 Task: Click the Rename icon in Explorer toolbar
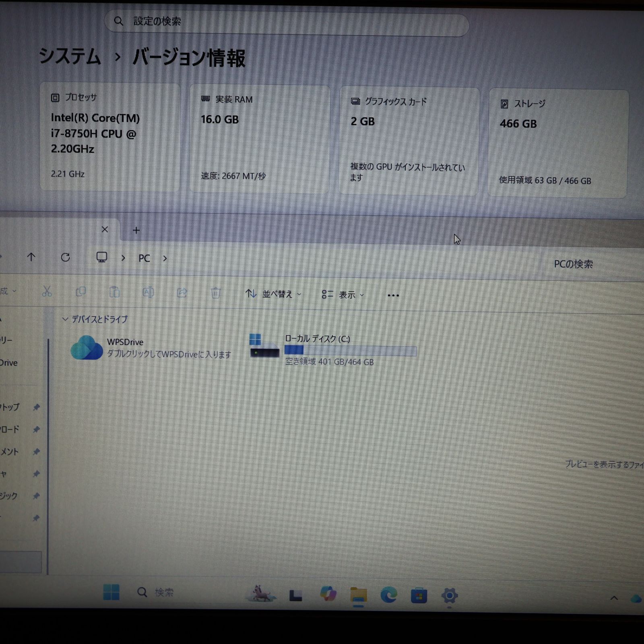click(x=148, y=292)
